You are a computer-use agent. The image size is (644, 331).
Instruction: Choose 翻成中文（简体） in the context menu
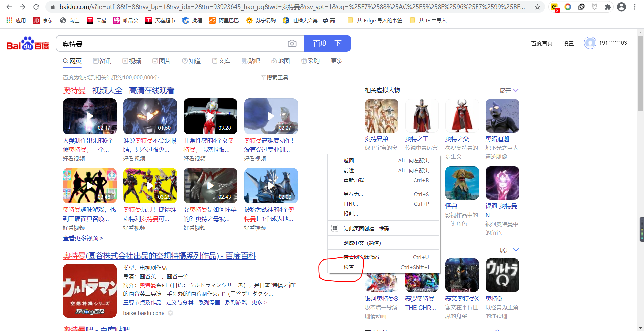(x=384, y=243)
